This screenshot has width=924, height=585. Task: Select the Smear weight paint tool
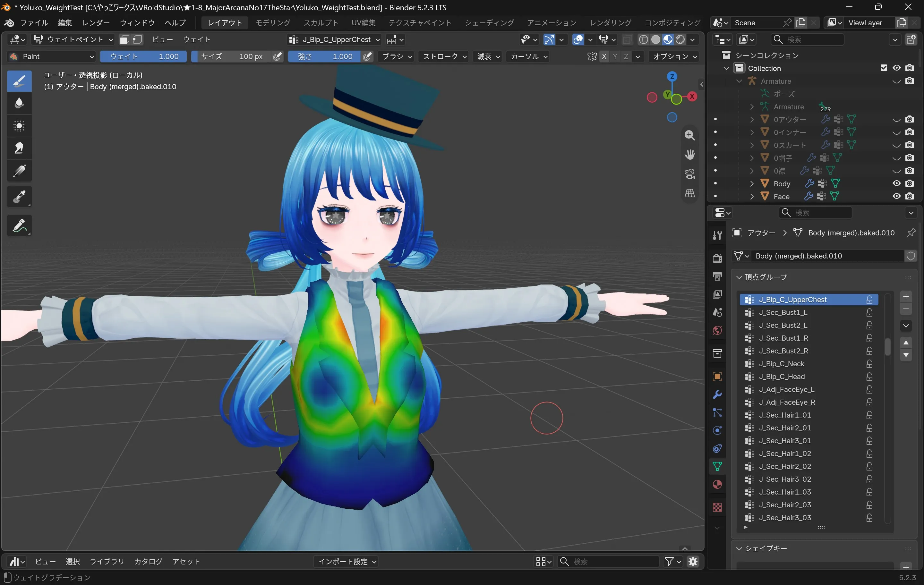click(x=19, y=148)
